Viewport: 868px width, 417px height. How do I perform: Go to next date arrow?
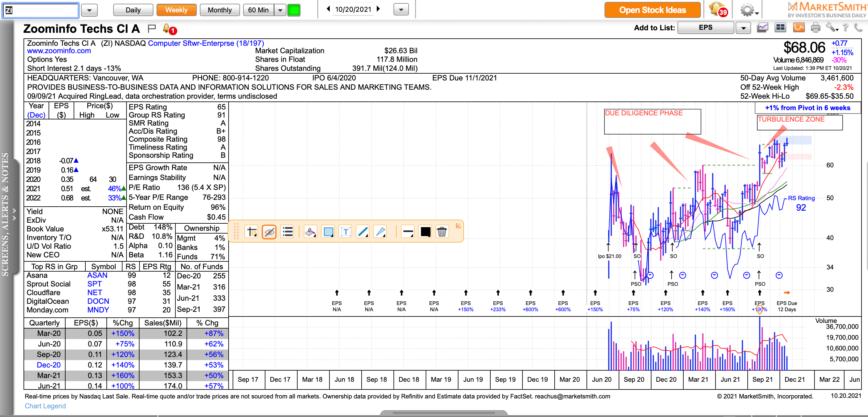[x=378, y=9]
